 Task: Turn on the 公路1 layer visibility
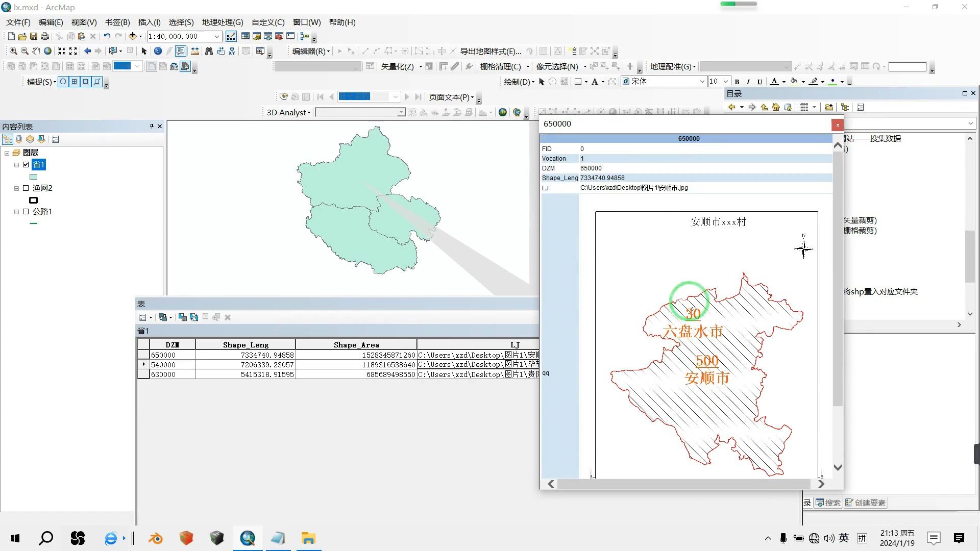26,212
